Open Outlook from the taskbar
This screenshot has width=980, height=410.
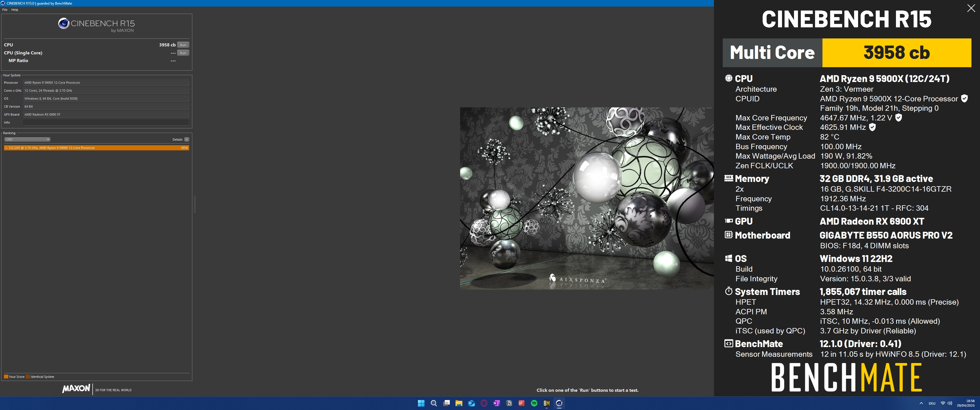[x=471, y=403]
